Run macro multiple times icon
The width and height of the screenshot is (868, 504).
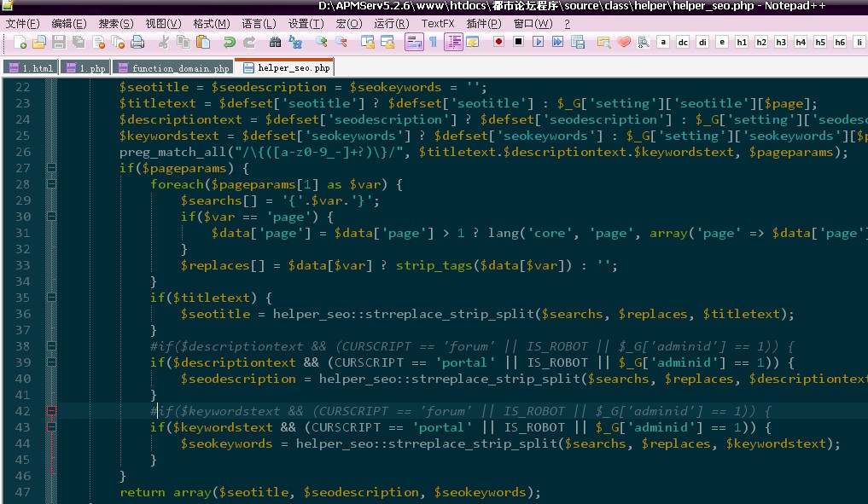[x=557, y=42]
